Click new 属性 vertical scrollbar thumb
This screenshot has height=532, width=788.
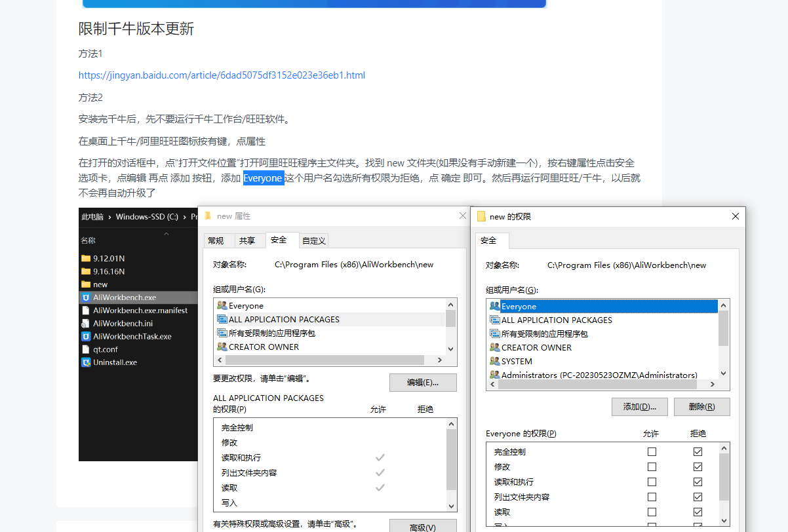[x=450, y=318]
